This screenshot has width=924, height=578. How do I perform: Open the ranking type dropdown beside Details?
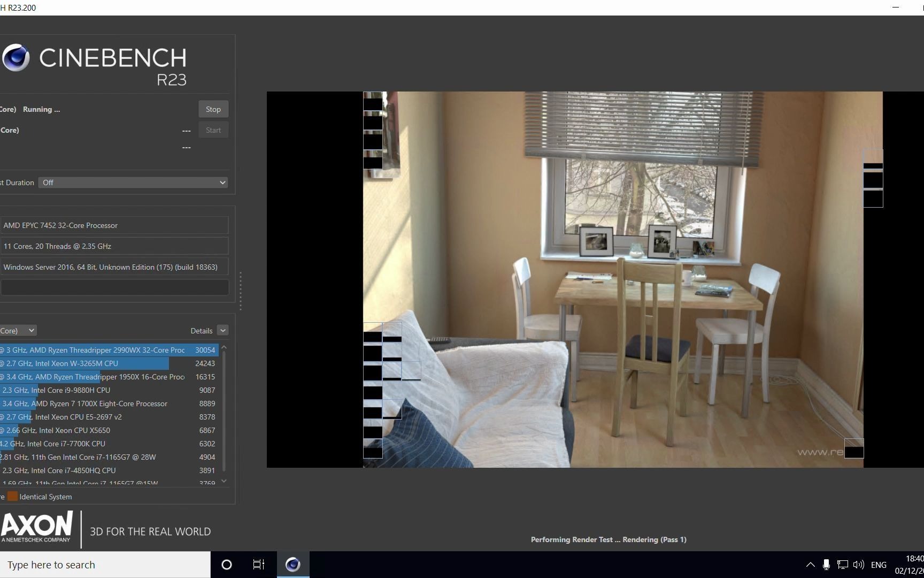18,331
